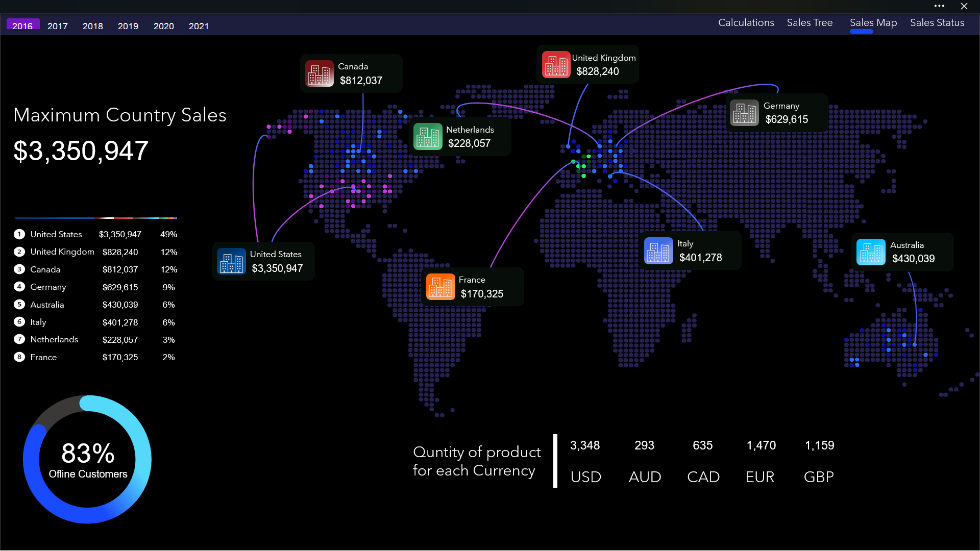Image resolution: width=980 pixels, height=551 pixels.
Task: Click the gray Germany building icon
Action: (745, 113)
